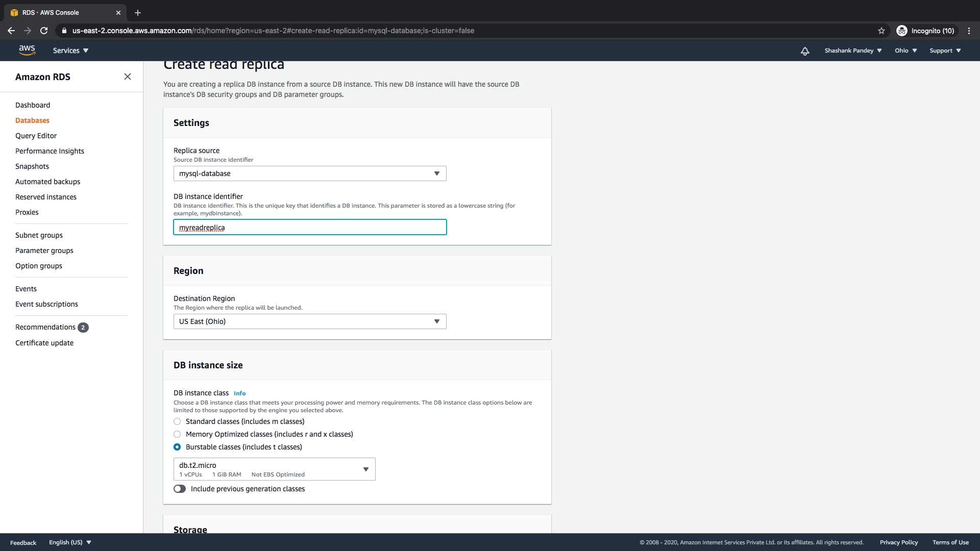Open the notifications bell icon
This screenshot has height=551, width=980.
pyautogui.click(x=805, y=51)
